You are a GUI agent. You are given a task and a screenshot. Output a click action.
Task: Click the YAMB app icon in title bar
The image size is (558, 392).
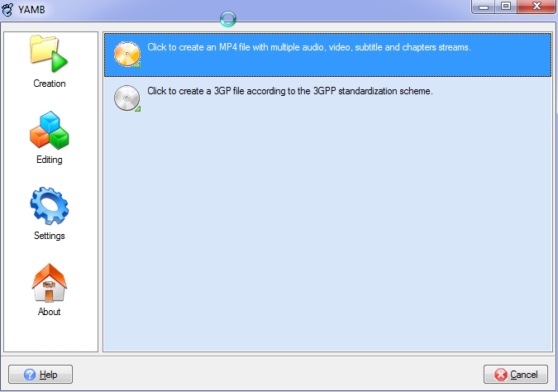point(7,10)
